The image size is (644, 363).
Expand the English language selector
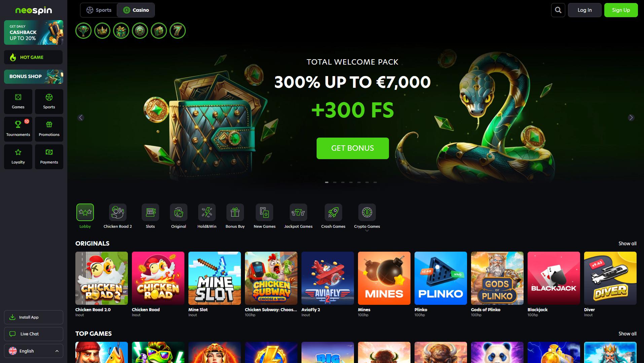[x=34, y=351]
